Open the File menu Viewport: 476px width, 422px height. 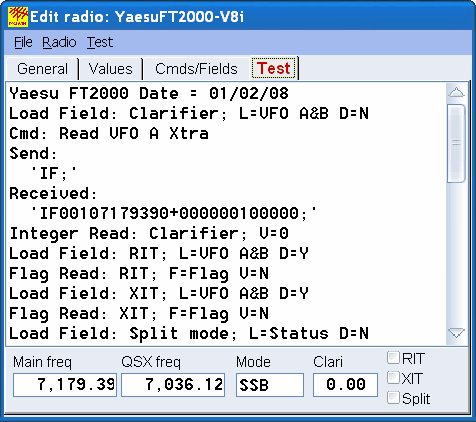(23, 42)
